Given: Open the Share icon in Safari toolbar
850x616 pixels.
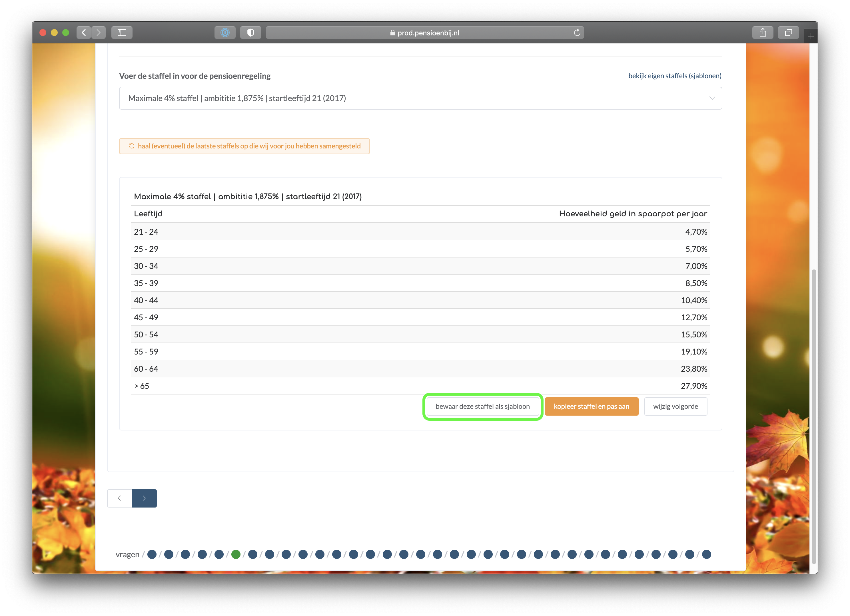Looking at the screenshot, I should tap(763, 33).
